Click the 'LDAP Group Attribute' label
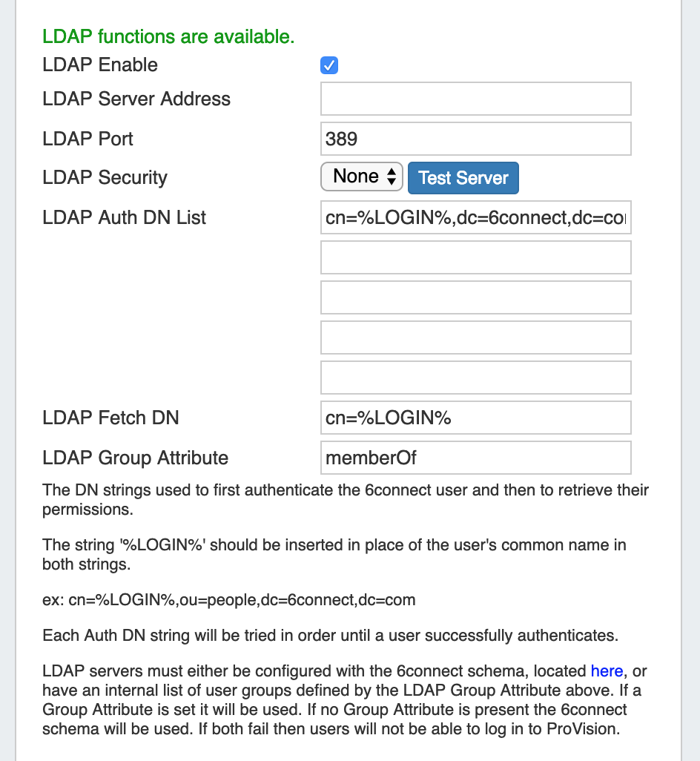 click(x=136, y=458)
